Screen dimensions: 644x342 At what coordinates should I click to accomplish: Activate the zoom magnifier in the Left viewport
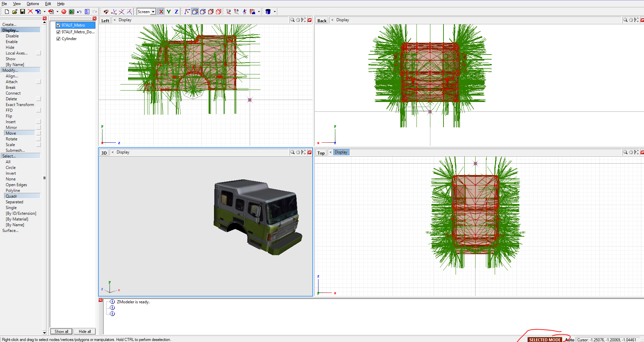pos(292,20)
